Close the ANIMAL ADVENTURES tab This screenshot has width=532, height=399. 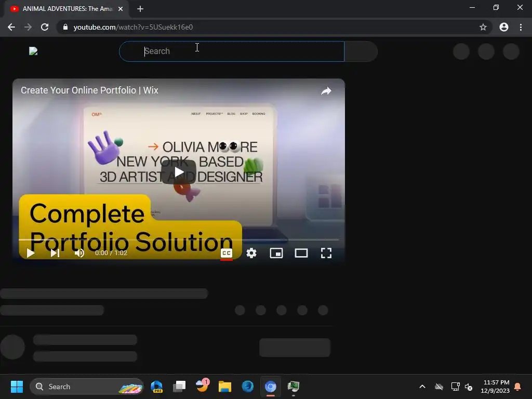[x=121, y=9]
